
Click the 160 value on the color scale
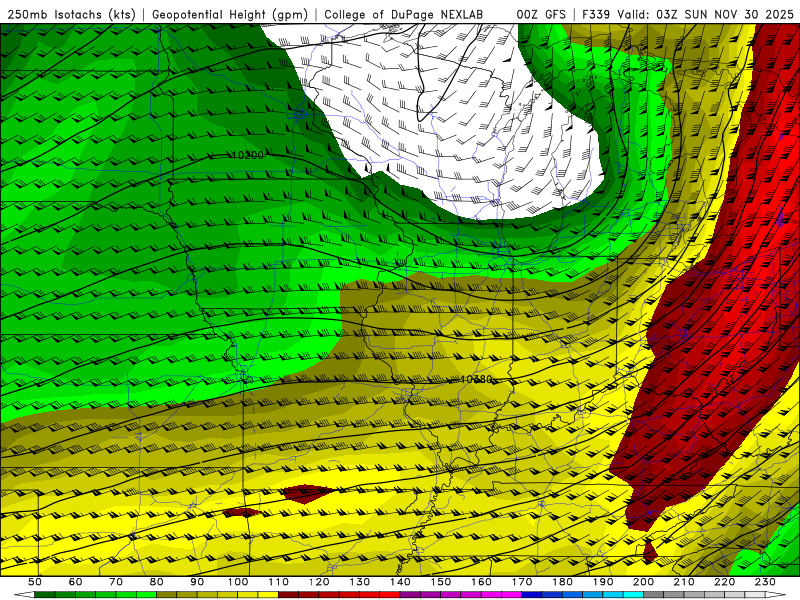[x=481, y=582]
